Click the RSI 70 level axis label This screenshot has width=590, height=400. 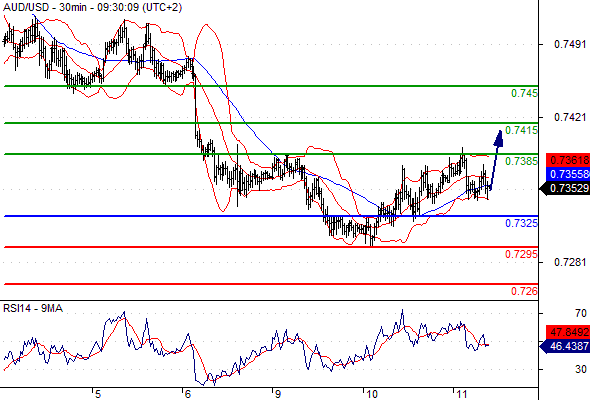(581, 313)
